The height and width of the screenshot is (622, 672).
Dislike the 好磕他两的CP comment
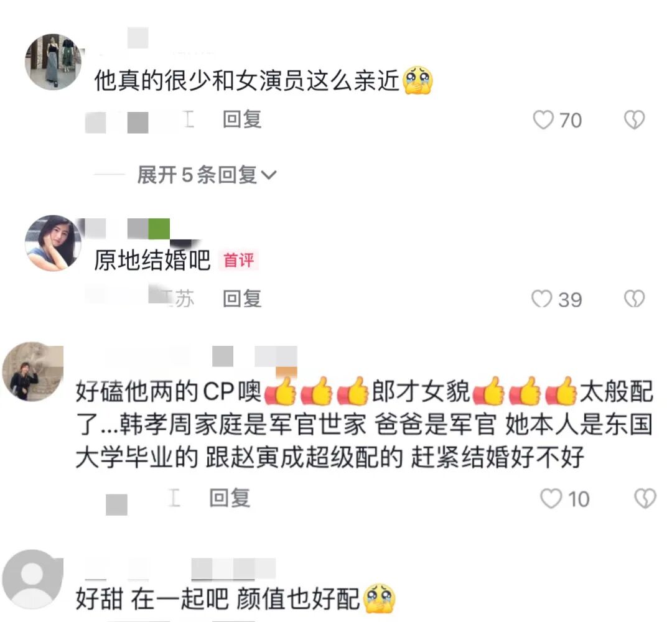point(645,499)
